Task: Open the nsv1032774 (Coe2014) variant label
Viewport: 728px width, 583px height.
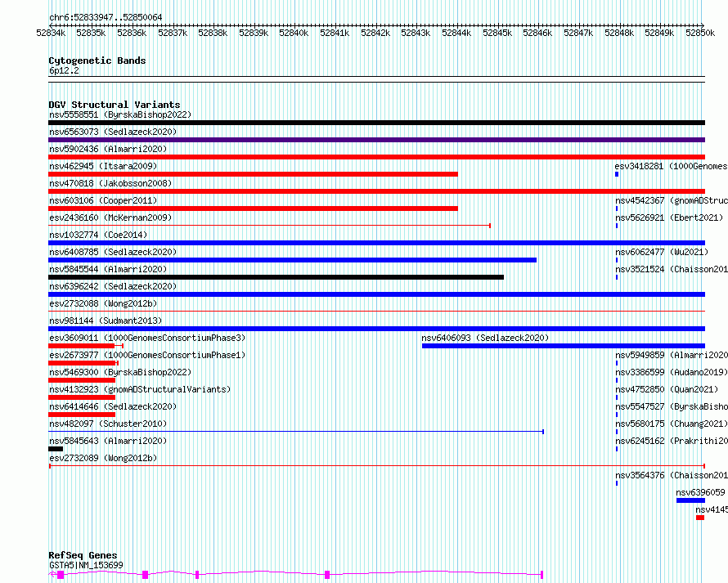Action: (98, 235)
